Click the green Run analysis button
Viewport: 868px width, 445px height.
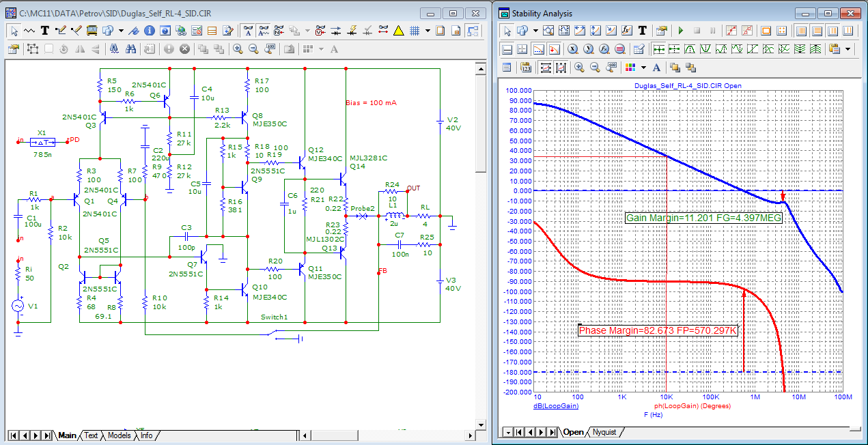pos(680,31)
